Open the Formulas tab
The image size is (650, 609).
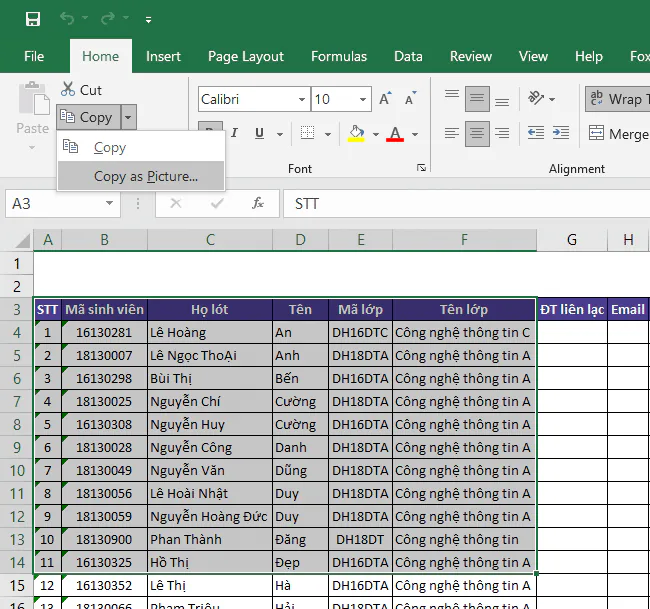click(x=339, y=56)
